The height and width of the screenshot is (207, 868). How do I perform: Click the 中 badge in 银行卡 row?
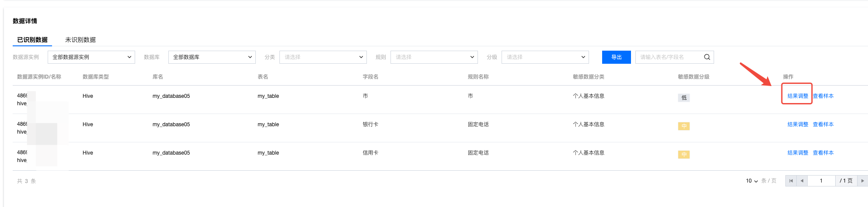684,126
